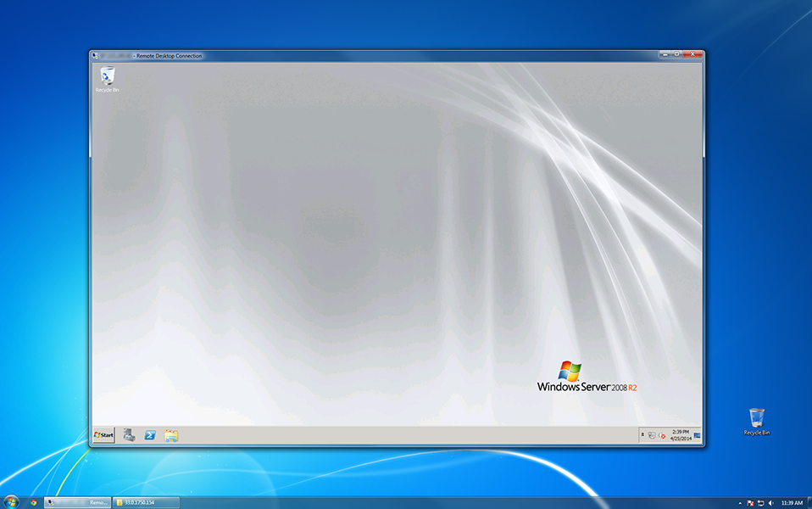Open the 33.0.1750.154 folder taskbar button
This screenshot has height=509, width=812.
click(147, 502)
